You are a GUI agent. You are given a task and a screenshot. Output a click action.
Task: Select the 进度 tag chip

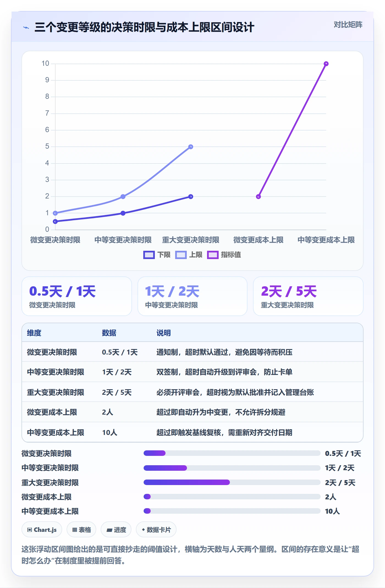116,530
